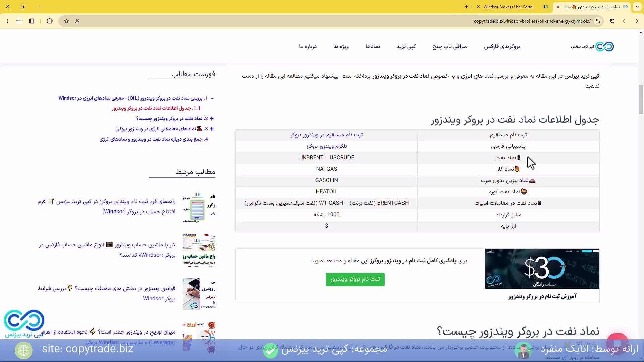Expand table of contents section 3 on energy symbols
Screen dimensions: 644x362
click(212, 129)
